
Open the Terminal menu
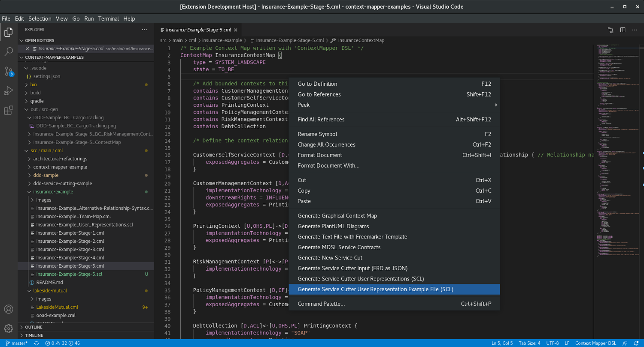point(109,18)
